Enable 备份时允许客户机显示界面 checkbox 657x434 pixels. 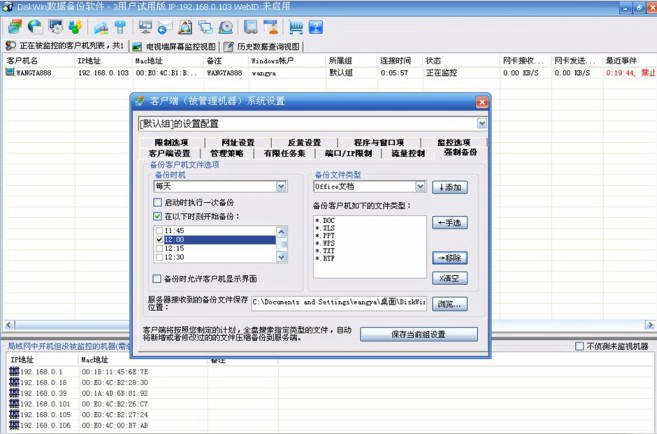(x=157, y=279)
